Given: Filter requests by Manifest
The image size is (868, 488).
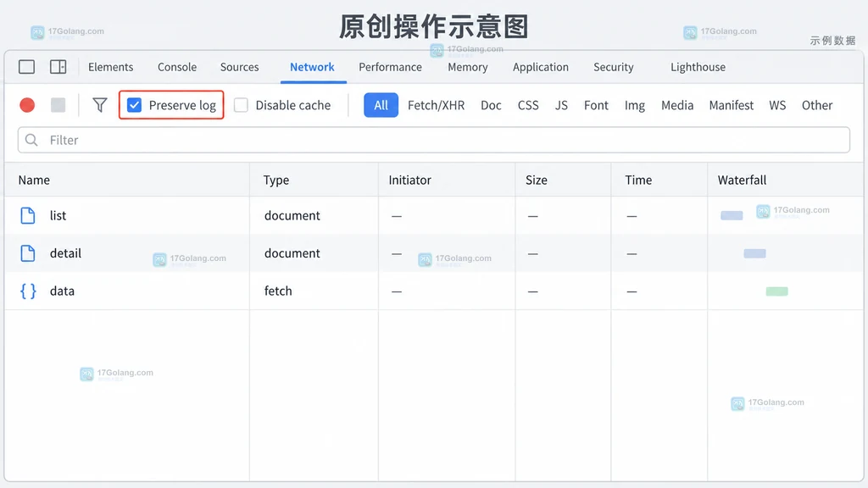Looking at the screenshot, I should coord(732,105).
